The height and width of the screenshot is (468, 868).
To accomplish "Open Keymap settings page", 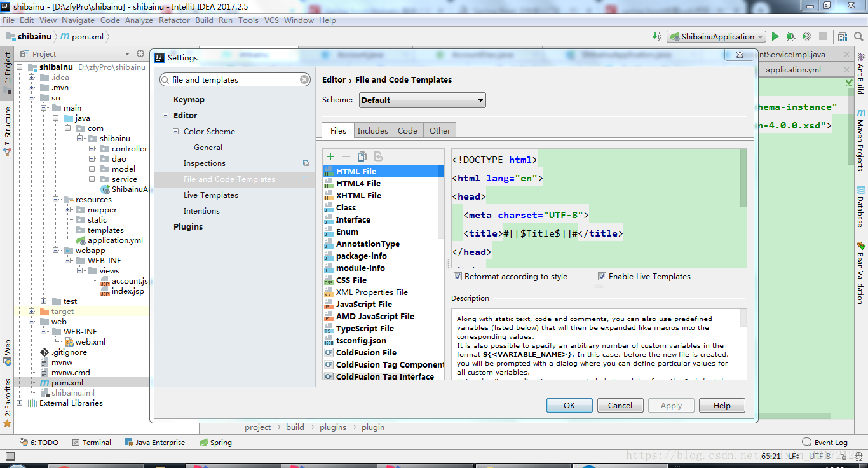I will (x=189, y=100).
